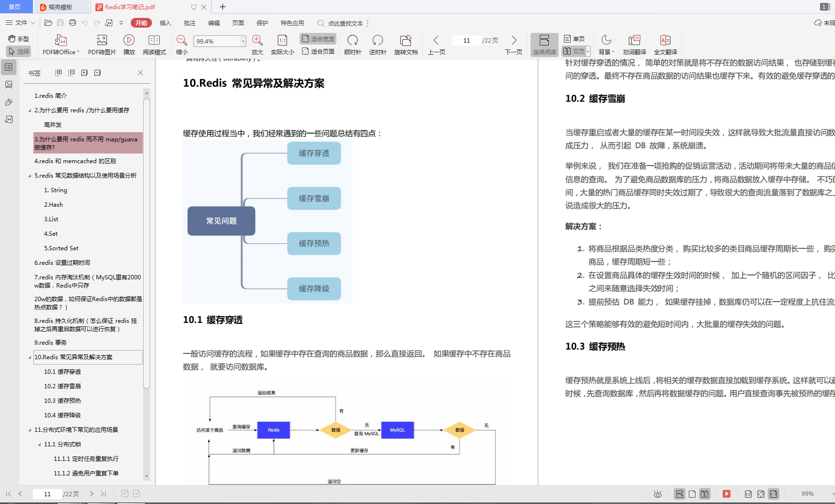Click the undo arrow icon
This screenshot has width=835, height=504.
point(85,23)
